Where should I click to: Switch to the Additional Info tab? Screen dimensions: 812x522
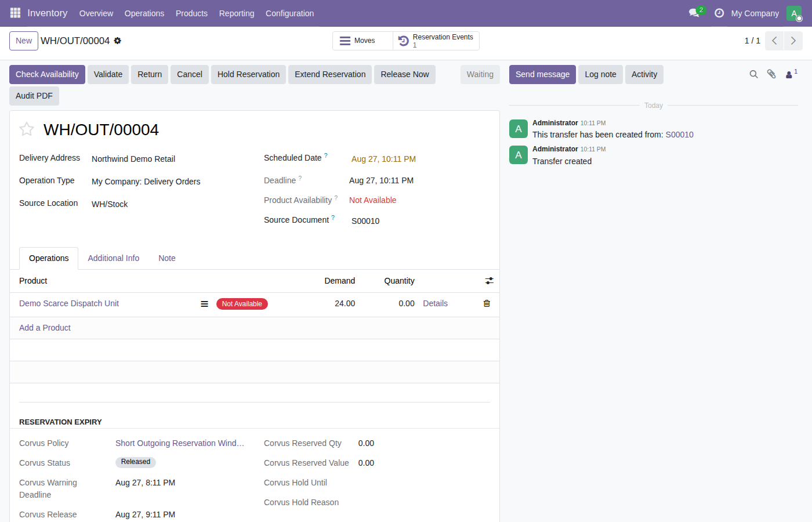tap(114, 258)
